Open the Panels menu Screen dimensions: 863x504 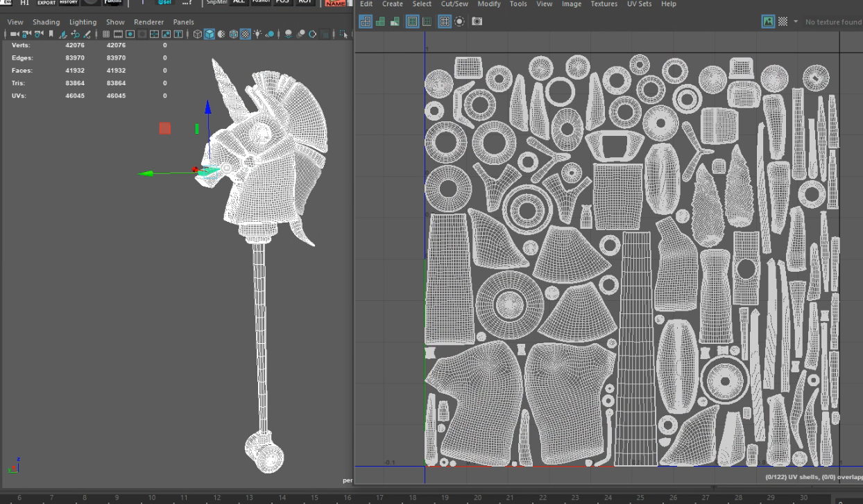[183, 21]
